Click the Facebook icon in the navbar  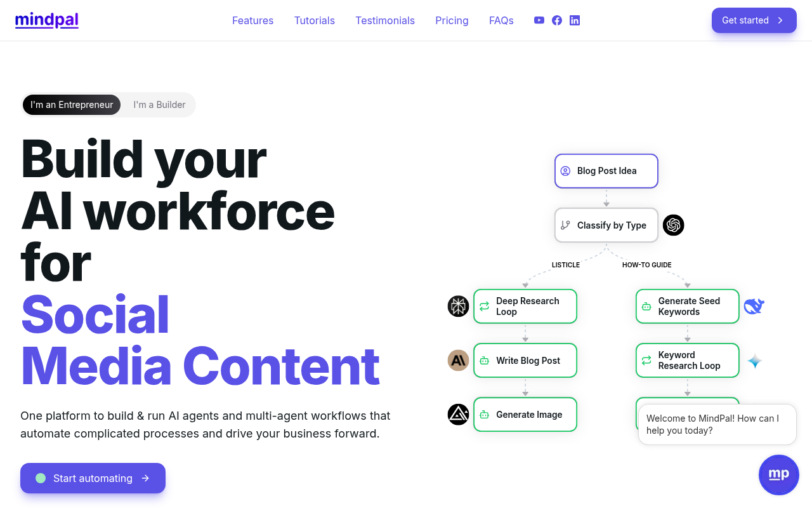556,20
